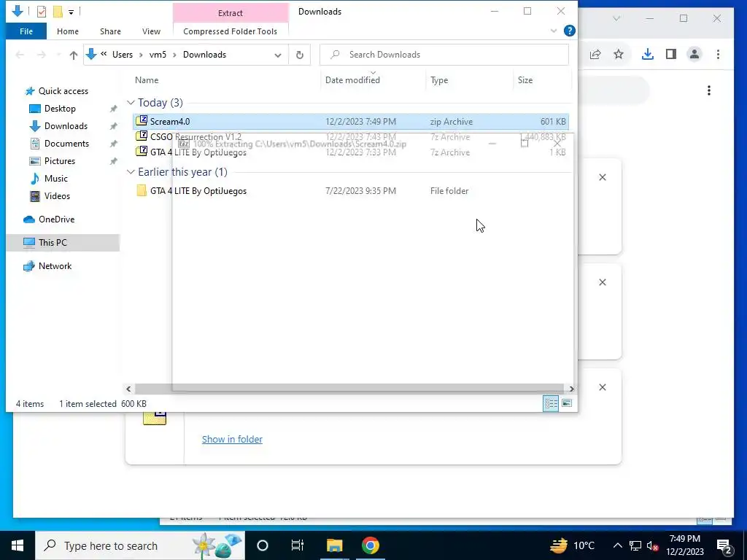Viewport: 747px width, 560px height.
Task: Click the vm5 breadcrumb in address bar
Action: pyautogui.click(x=158, y=55)
